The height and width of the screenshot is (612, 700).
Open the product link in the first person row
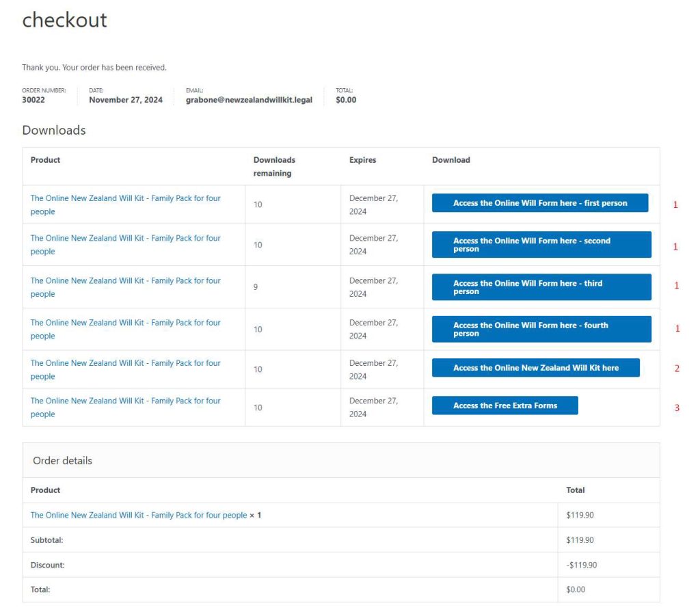(126, 204)
